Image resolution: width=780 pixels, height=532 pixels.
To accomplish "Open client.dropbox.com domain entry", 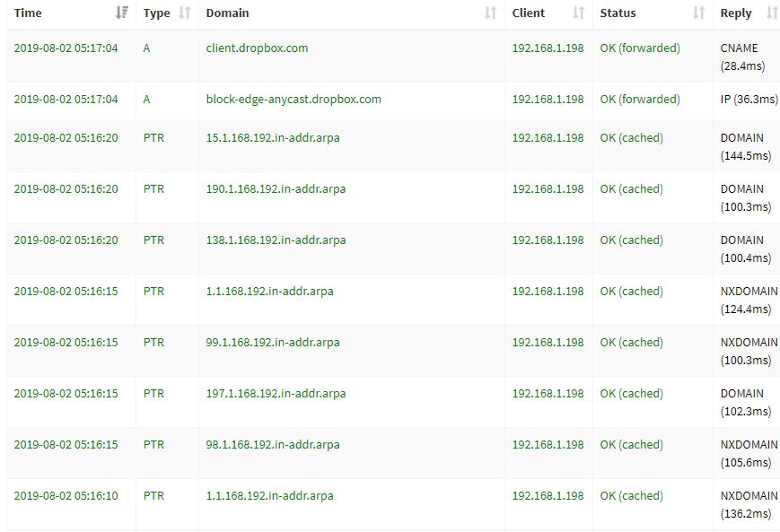I will tap(258, 48).
